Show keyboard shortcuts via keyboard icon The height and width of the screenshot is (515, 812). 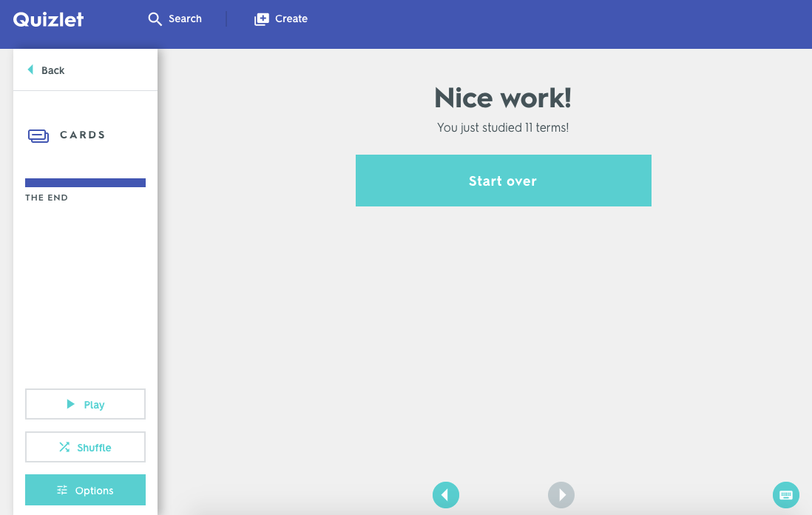coord(785,495)
